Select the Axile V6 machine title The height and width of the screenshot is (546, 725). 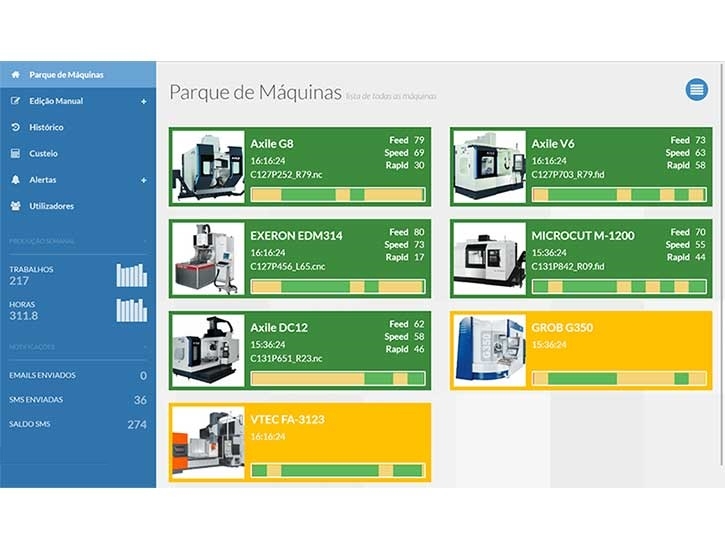pyautogui.click(x=553, y=144)
